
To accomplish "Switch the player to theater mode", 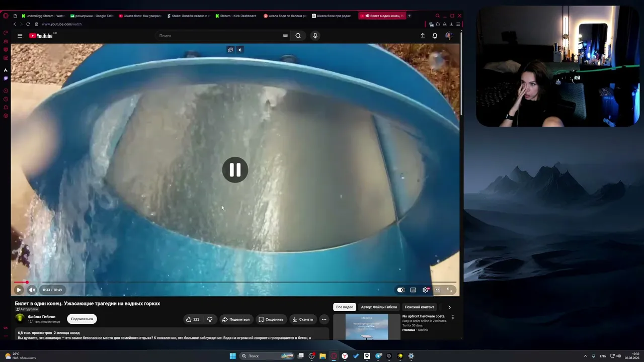I will point(438,290).
